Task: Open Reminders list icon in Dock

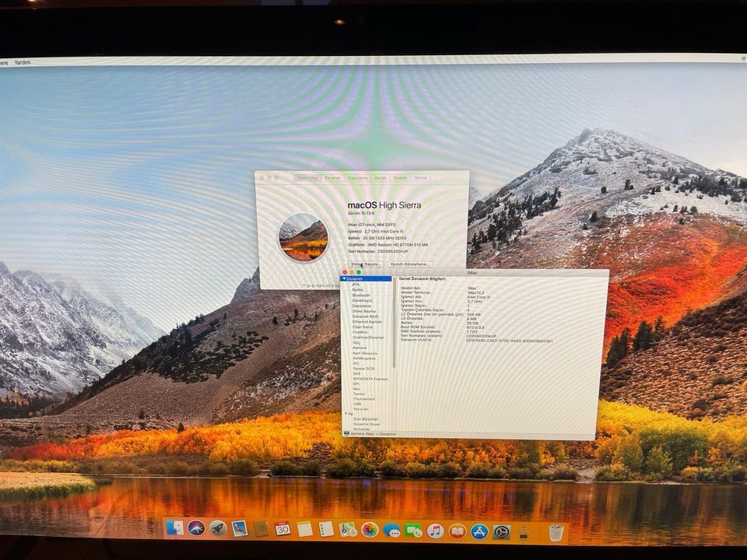Action: pyautogui.click(x=326, y=529)
